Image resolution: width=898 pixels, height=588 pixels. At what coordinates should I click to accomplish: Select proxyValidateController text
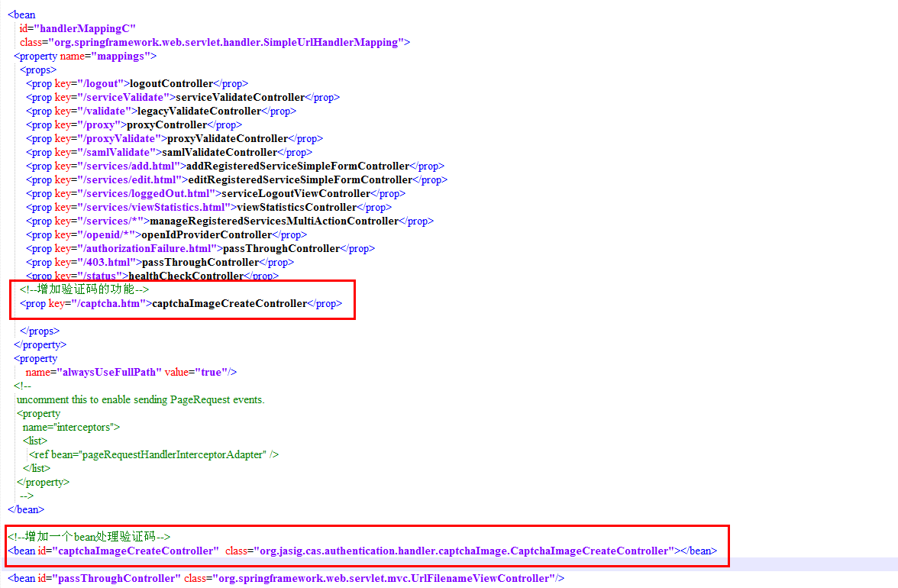click(x=228, y=138)
